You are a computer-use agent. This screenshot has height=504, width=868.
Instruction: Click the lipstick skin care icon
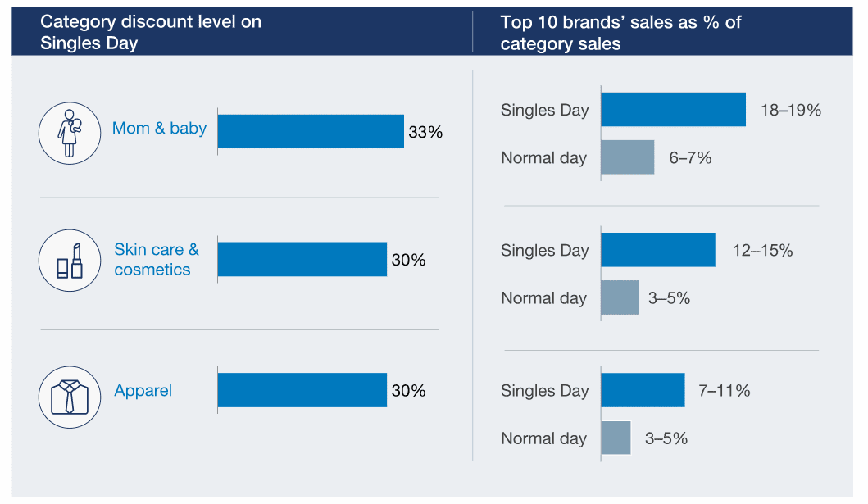click(x=70, y=260)
